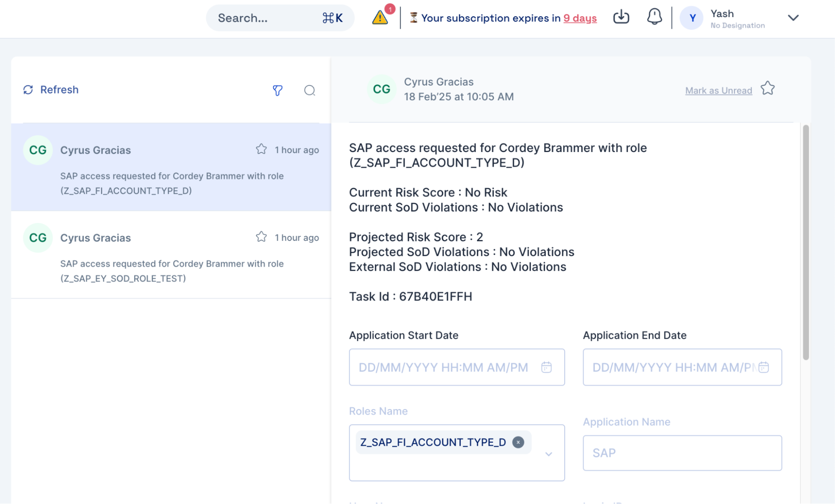
Task: Click the warning alert triangle icon
Action: [380, 18]
